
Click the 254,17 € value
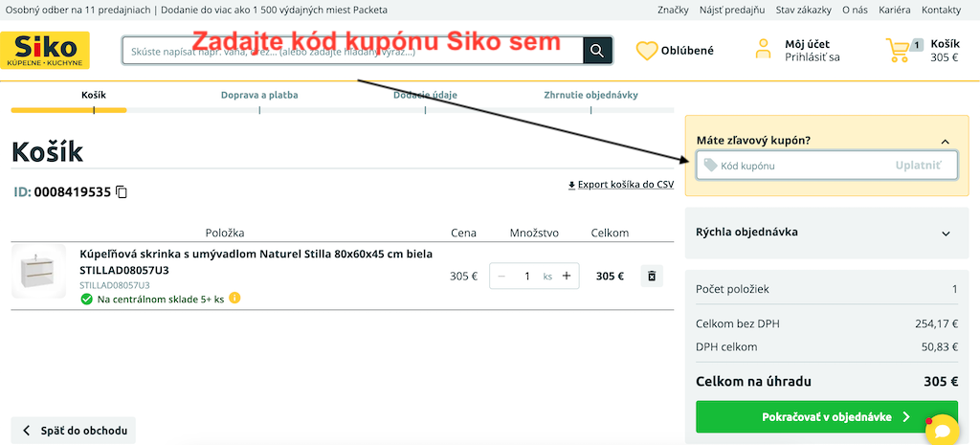coord(936,323)
